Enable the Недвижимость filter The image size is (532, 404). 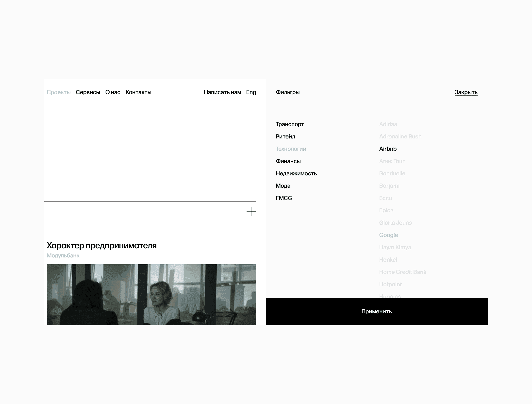[296, 173]
